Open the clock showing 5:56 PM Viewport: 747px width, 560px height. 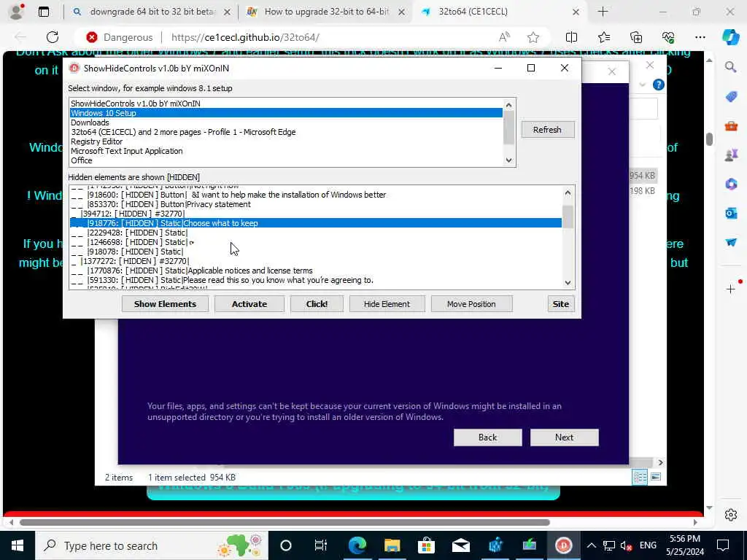(x=684, y=545)
